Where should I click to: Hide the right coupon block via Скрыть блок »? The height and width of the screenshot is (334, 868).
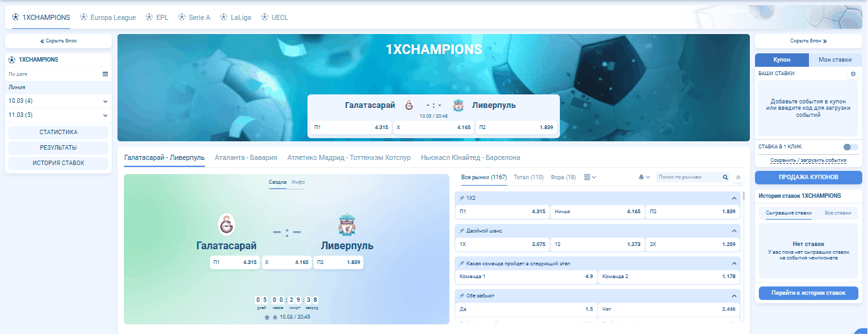[x=808, y=40]
